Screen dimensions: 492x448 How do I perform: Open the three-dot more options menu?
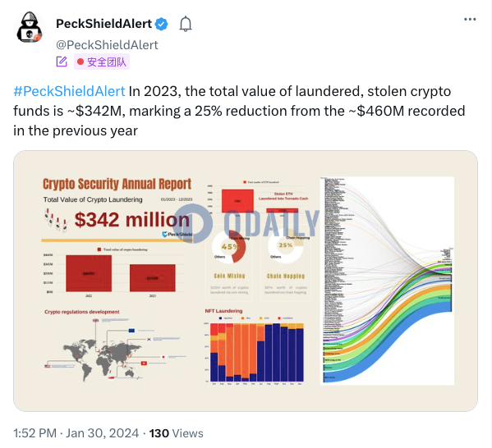(470, 20)
